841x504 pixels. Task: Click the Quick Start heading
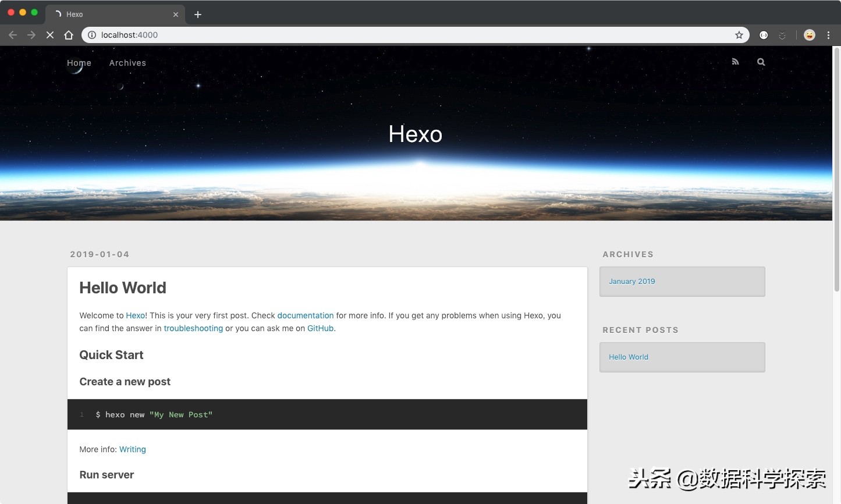point(111,355)
